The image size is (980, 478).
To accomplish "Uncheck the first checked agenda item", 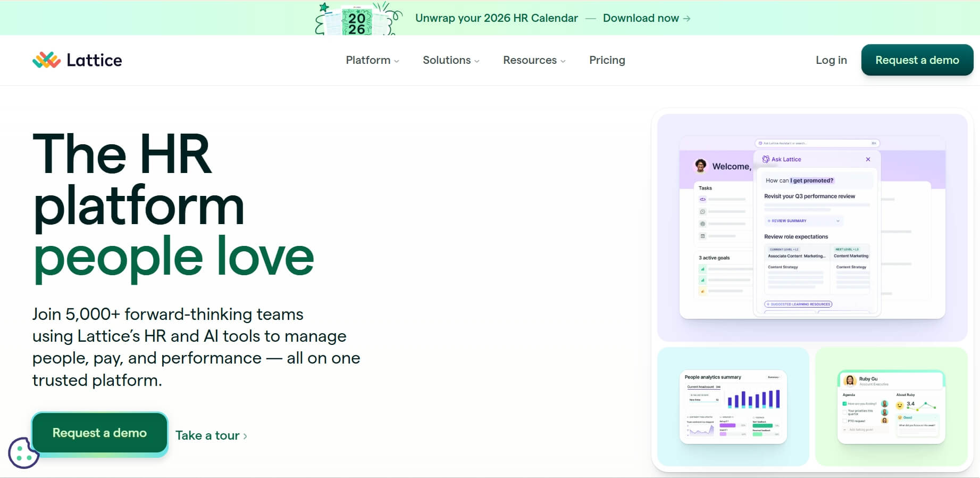I will [844, 404].
